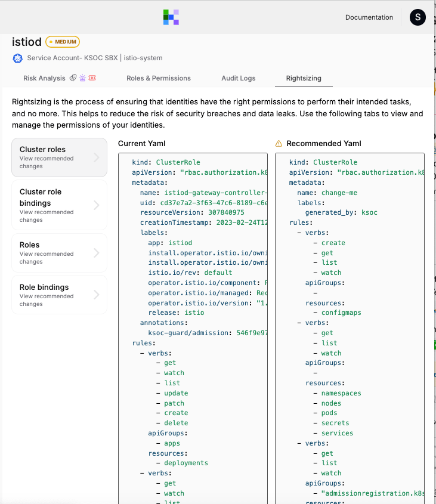This screenshot has height=504, width=436.
Task: Click the 'patch' verb in Current Yaml
Action: pyautogui.click(x=174, y=403)
